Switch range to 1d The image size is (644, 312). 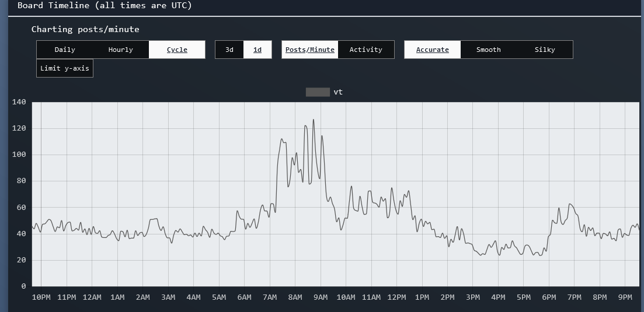(257, 50)
